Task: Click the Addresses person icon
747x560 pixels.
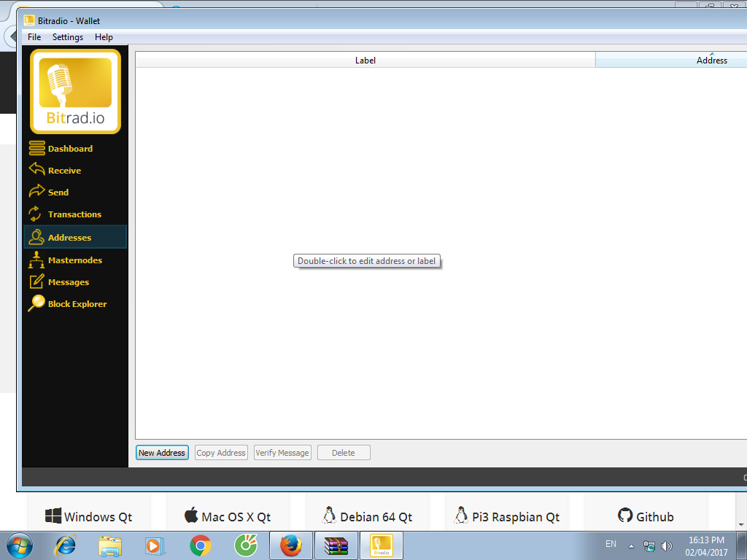Action: [36, 237]
